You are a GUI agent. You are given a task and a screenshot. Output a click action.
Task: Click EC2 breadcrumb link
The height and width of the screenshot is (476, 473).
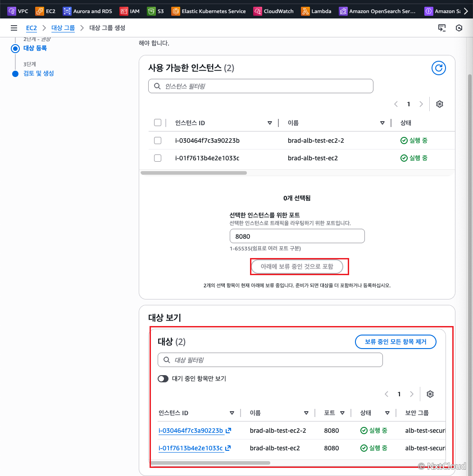(31, 28)
